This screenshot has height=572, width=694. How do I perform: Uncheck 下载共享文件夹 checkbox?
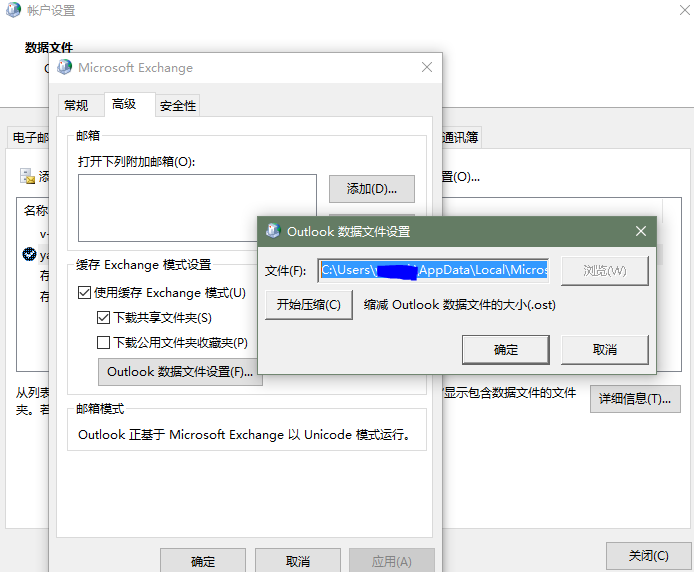point(103,317)
